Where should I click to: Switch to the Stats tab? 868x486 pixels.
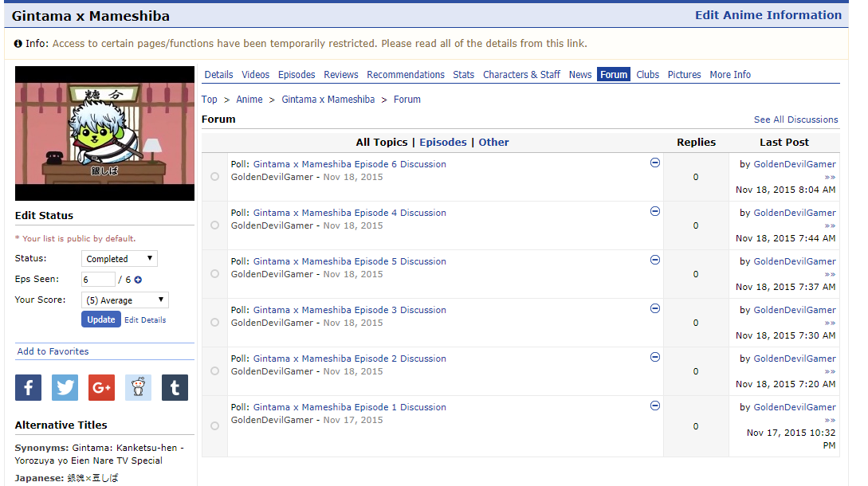coord(464,75)
